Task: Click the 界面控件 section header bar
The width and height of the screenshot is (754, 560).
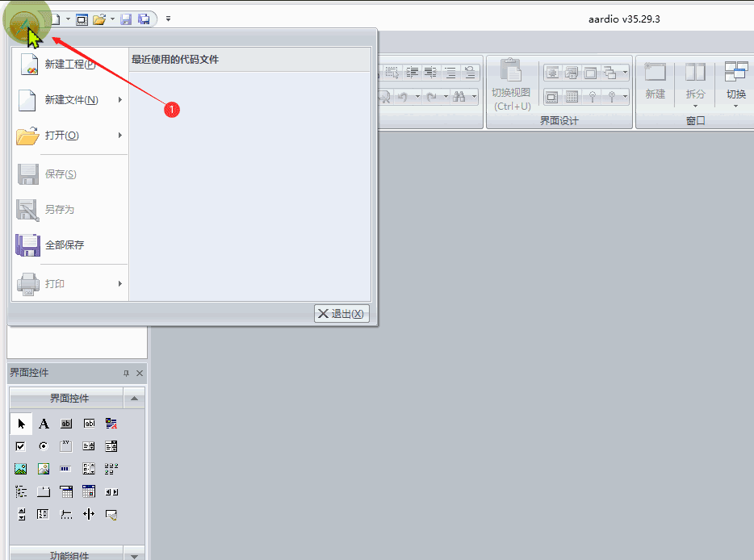Action: tap(66, 399)
